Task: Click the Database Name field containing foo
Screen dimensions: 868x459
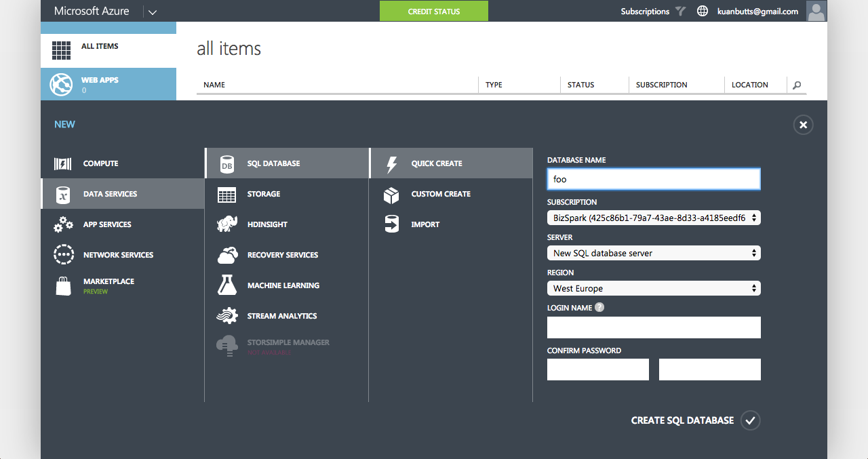Action: click(x=654, y=179)
